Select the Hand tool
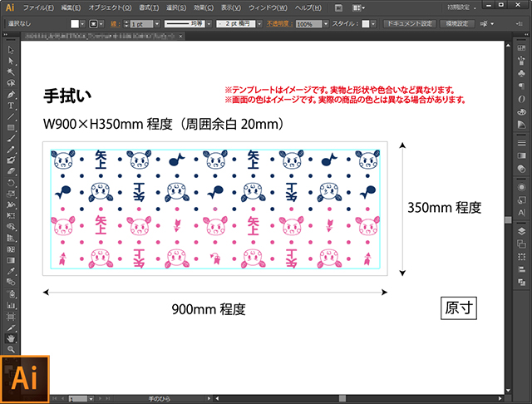 (x=11, y=338)
